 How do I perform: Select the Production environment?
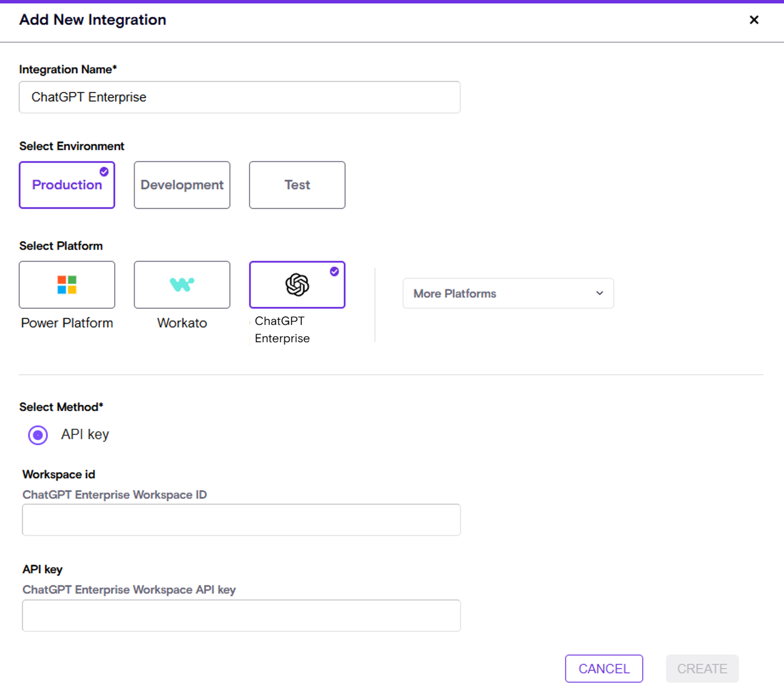[67, 185]
